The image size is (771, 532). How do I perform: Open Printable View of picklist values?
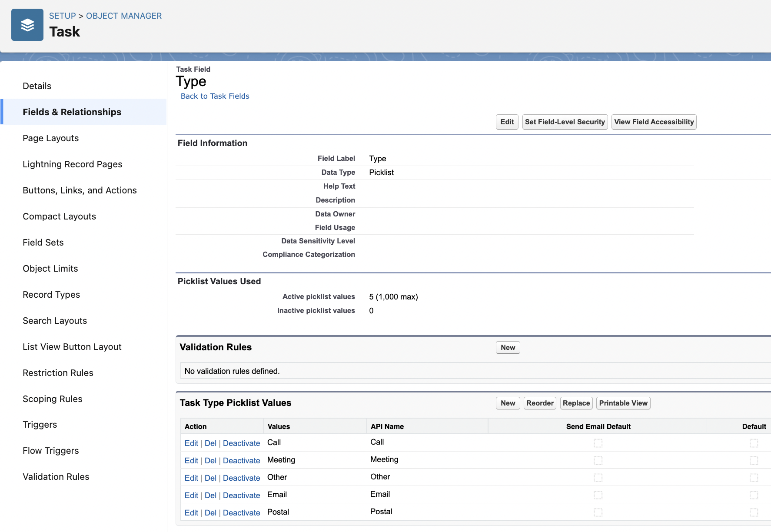[623, 403]
